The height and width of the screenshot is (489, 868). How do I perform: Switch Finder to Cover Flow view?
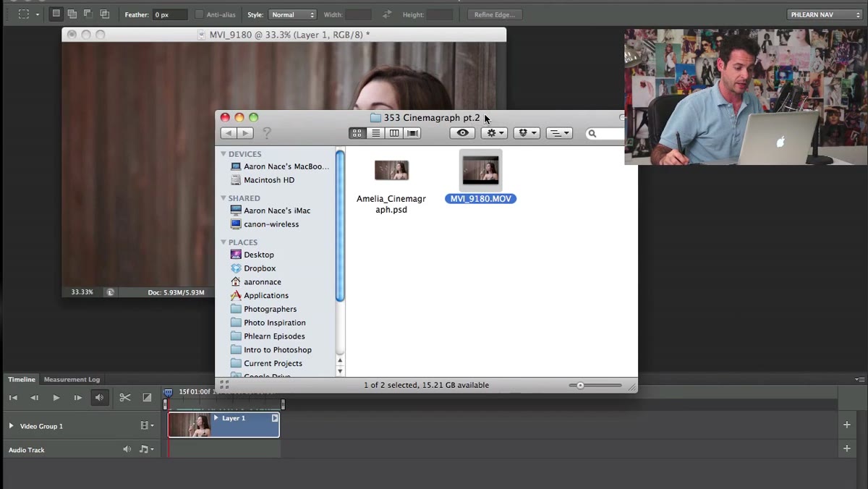coord(413,133)
